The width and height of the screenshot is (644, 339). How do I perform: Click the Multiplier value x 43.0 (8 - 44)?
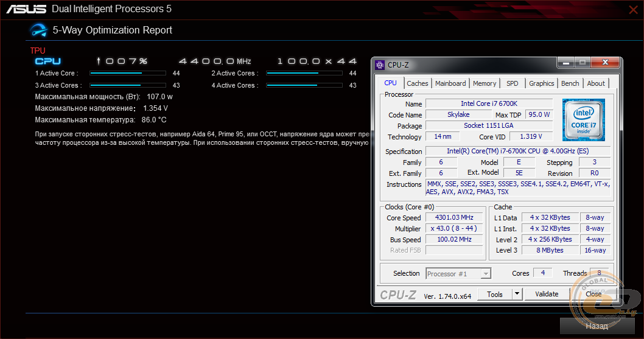point(454,228)
